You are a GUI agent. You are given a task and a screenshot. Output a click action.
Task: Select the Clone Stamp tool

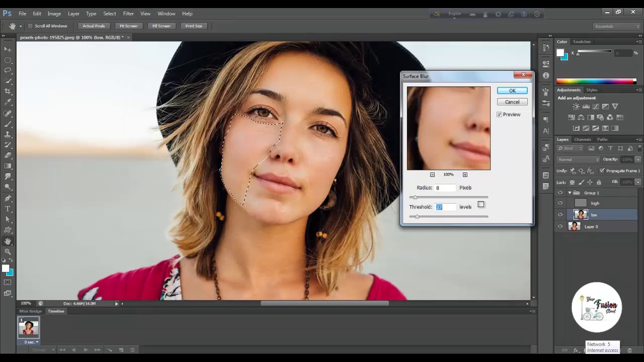click(x=8, y=134)
